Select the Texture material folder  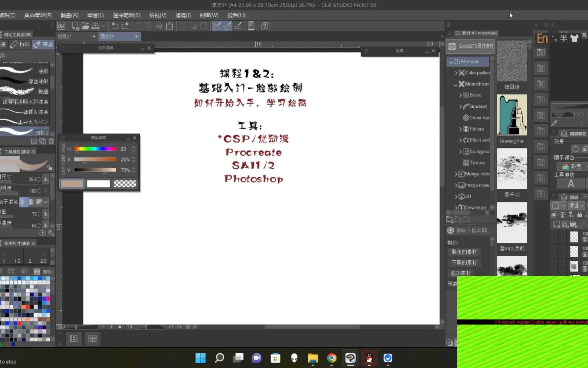(474, 163)
